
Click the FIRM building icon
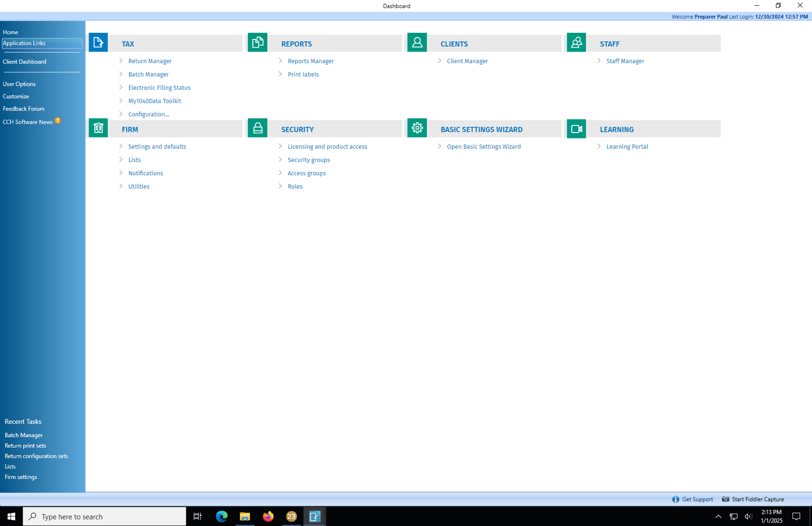click(x=98, y=128)
